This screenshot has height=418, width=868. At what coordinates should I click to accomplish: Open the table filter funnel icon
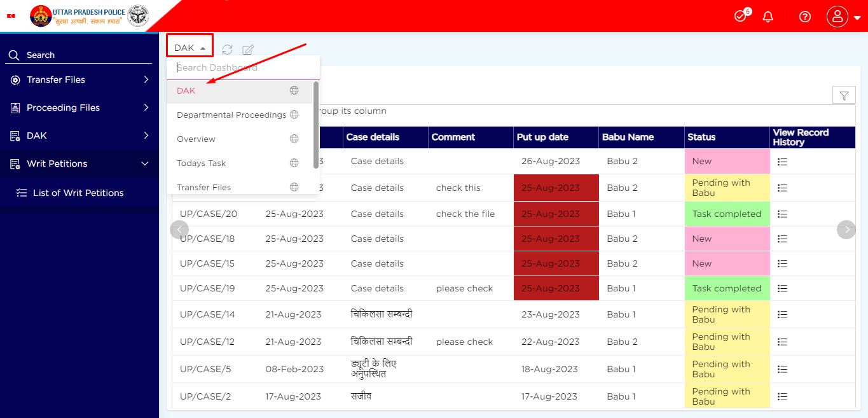click(x=844, y=95)
